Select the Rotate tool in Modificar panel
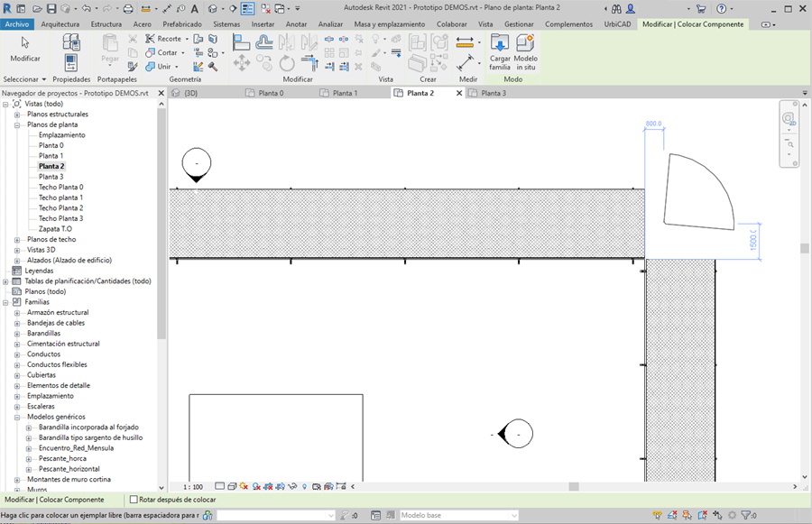This screenshot has width=812, height=524. point(287,63)
